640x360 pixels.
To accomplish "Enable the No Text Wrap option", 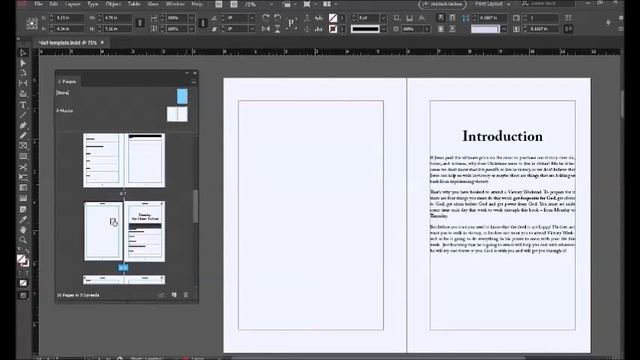I will click(x=440, y=18).
